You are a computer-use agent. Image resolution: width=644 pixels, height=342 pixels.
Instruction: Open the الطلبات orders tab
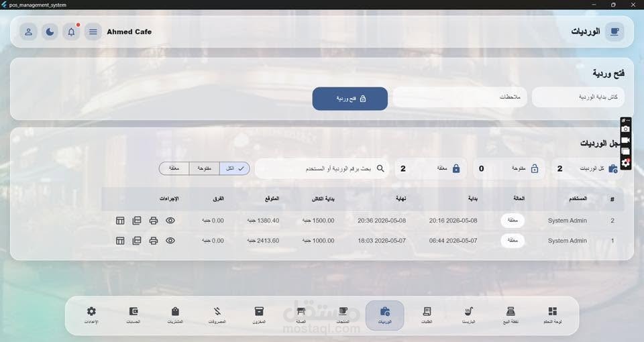(427, 315)
